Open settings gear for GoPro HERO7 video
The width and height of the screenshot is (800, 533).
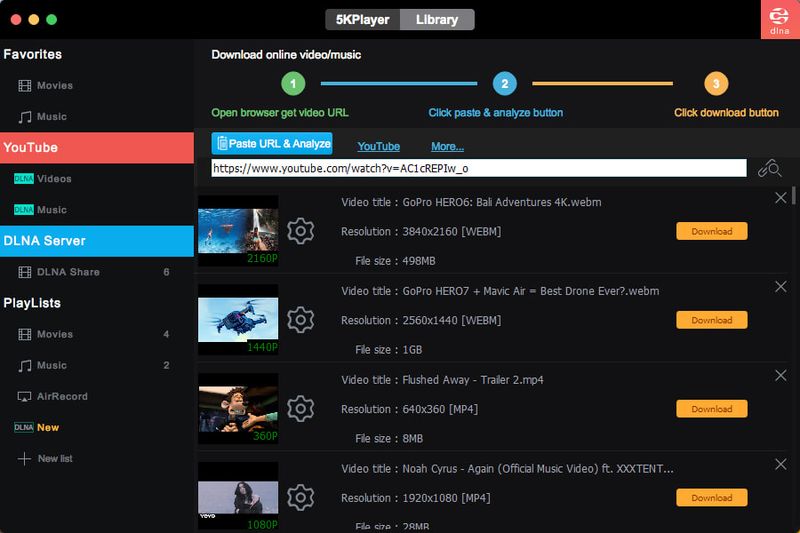point(301,320)
